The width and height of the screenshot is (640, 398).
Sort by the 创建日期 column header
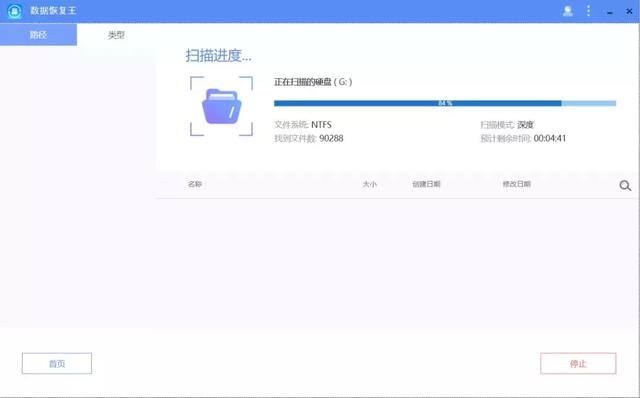(x=426, y=184)
